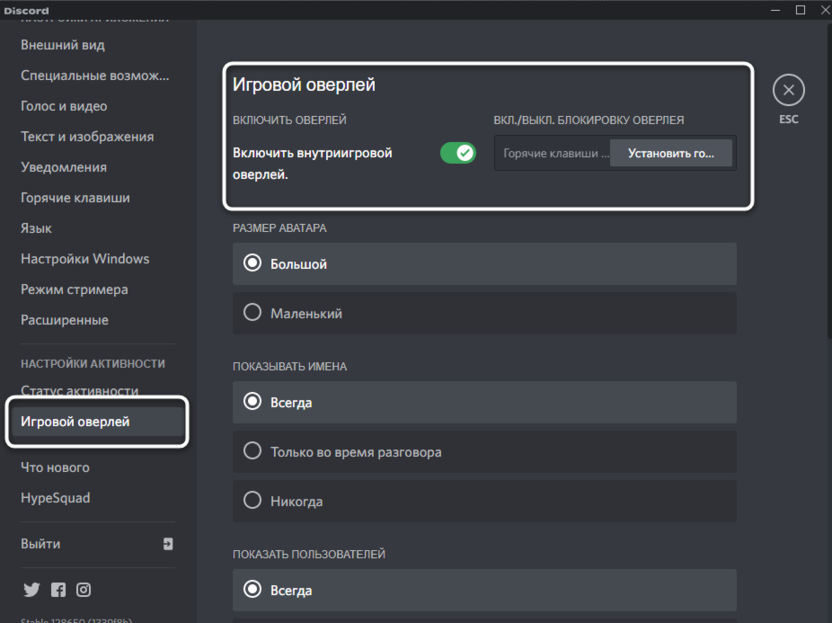Click the Instagram icon in sidebar
This screenshot has width=832, height=623.
pos(84,590)
